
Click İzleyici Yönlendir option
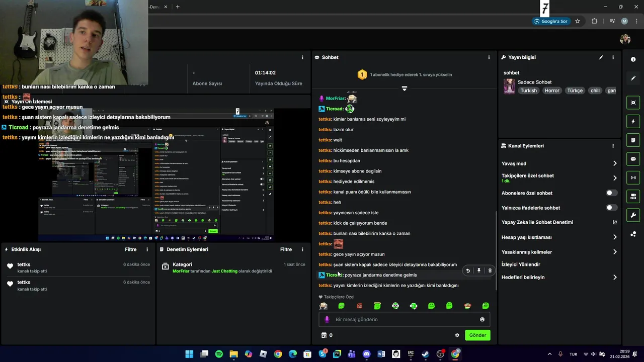521,264
